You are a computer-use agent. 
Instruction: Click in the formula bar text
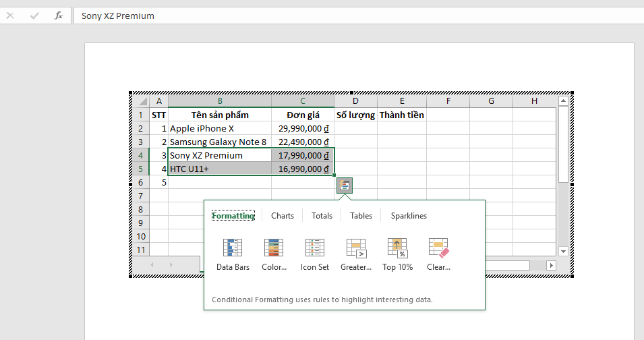tap(118, 16)
